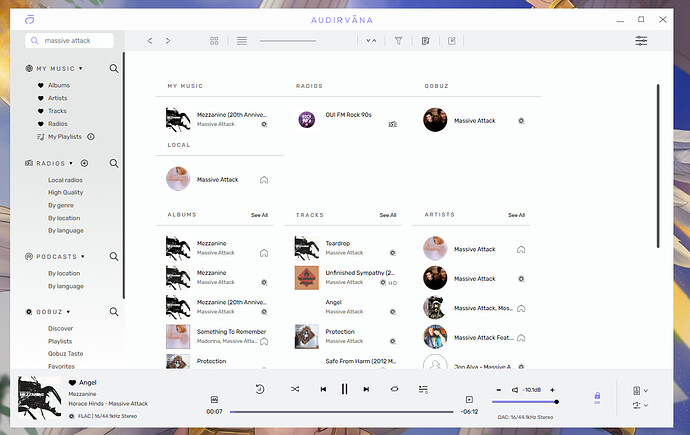Open Qobuz Taste section
Image resolution: width=690 pixels, height=435 pixels.
pos(66,354)
